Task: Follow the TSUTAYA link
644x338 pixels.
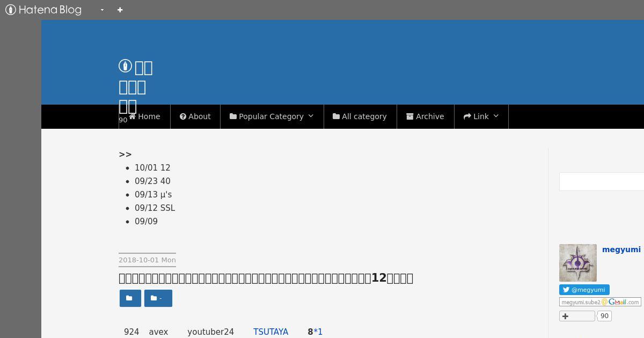Action: [x=270, y=332]
